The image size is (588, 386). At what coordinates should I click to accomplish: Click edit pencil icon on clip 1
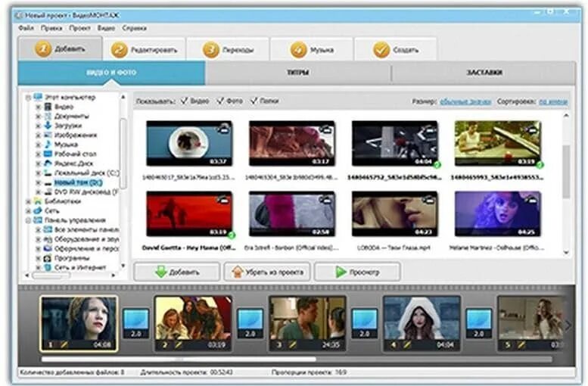click(64, 344)
